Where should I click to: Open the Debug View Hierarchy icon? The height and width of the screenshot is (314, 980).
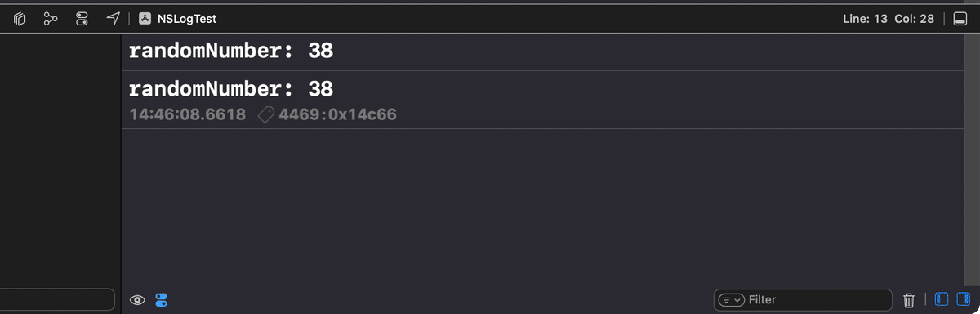point(20,19)
